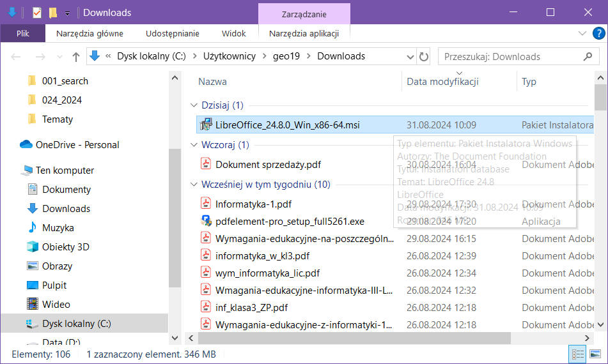Collapse Wcześniej w tym tygodniu group
This screenshot has width=608, height=364.
click(194, 185)
